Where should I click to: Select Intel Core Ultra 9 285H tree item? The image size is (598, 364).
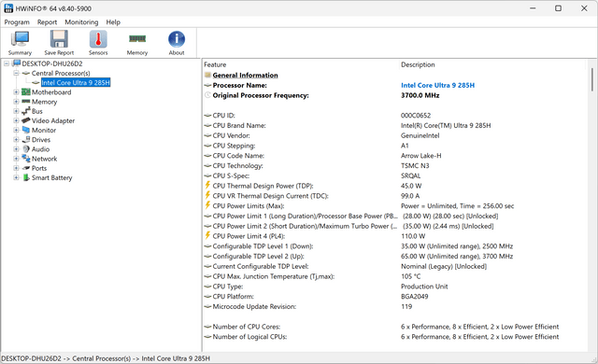click(76, 83)
